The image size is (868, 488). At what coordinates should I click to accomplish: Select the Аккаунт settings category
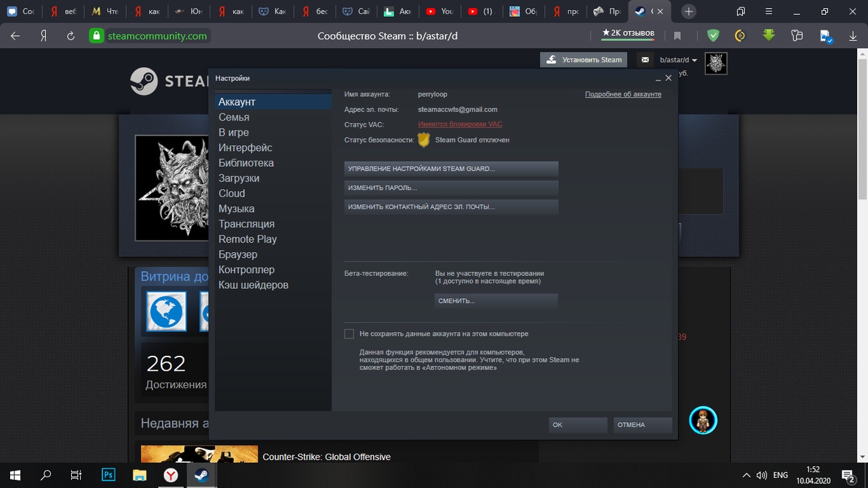click(x=273, y=102)
